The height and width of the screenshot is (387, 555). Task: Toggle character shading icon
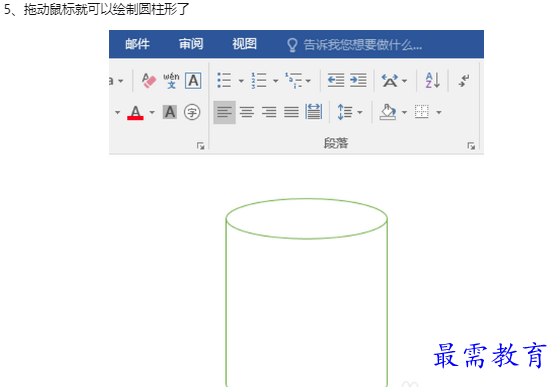click(x=170, y=112)
